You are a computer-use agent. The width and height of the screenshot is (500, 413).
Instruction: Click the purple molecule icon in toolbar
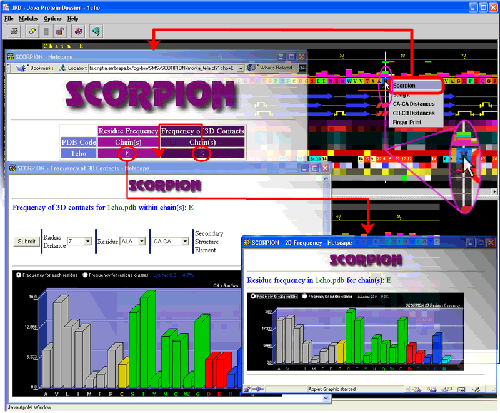(78, 31)
